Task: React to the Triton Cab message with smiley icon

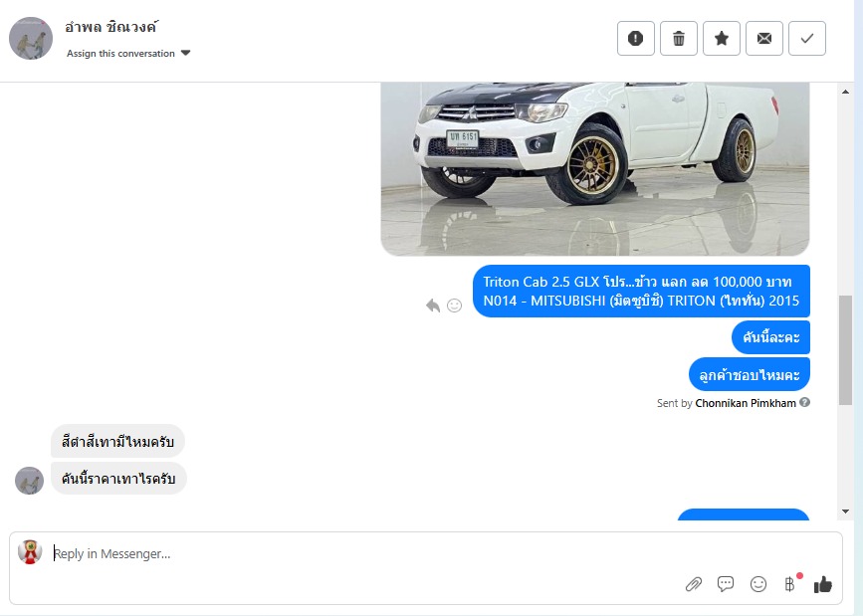Action: [x=455, y=306]
